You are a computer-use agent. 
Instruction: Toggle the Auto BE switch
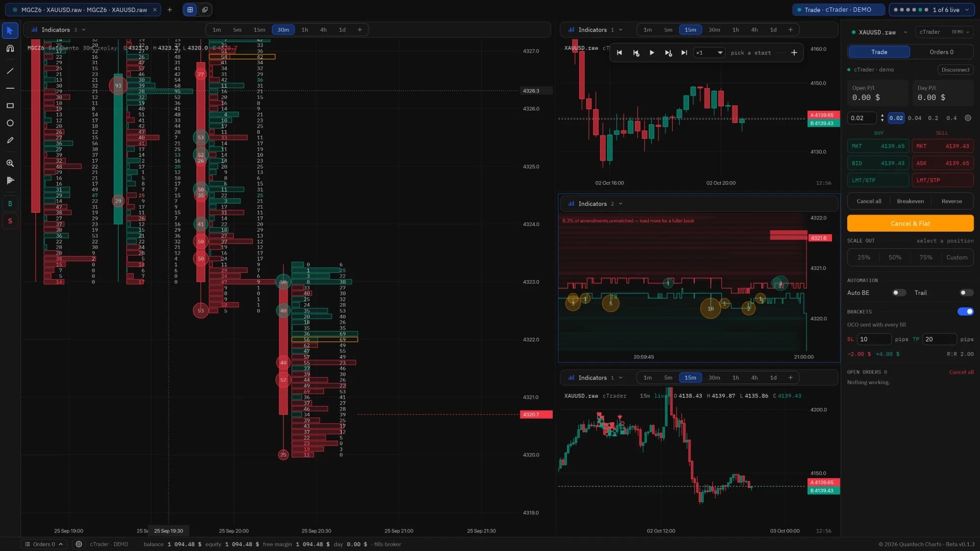click(899, 293)
